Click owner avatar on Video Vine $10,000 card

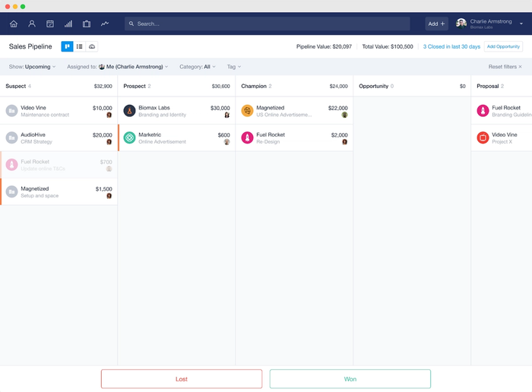coord(109,115)
